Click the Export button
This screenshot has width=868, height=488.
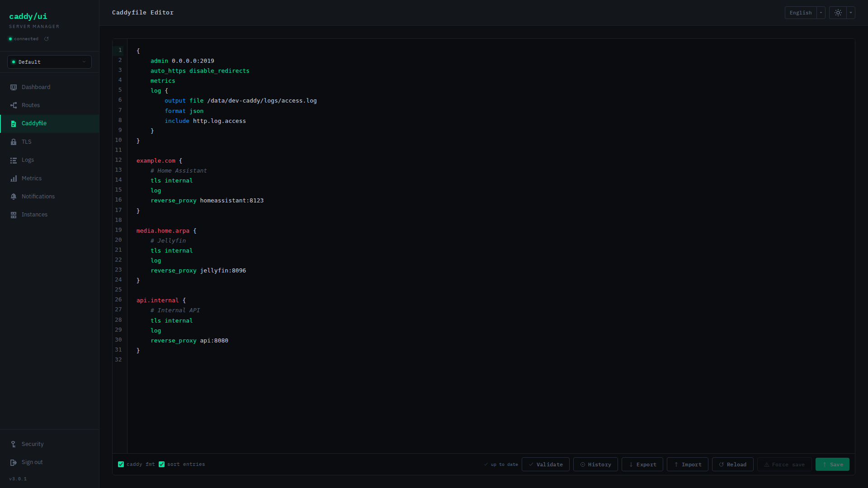[642, 465]
